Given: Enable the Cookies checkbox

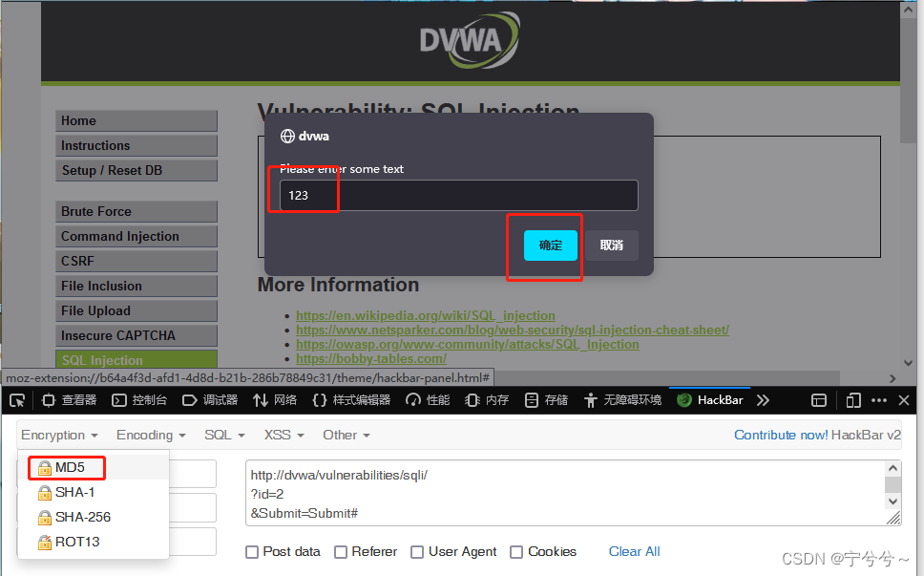Looking at the screenshot, I should click(516, 552).
